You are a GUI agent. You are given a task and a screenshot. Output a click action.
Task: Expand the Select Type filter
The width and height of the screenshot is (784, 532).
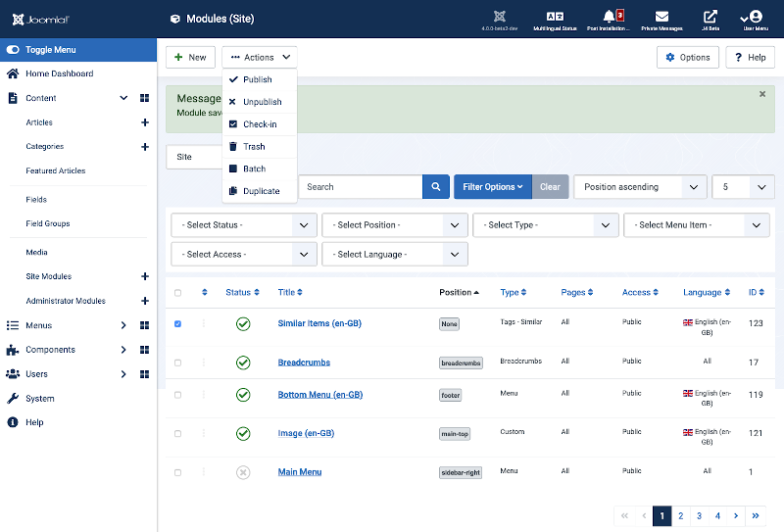click(545, 225)
